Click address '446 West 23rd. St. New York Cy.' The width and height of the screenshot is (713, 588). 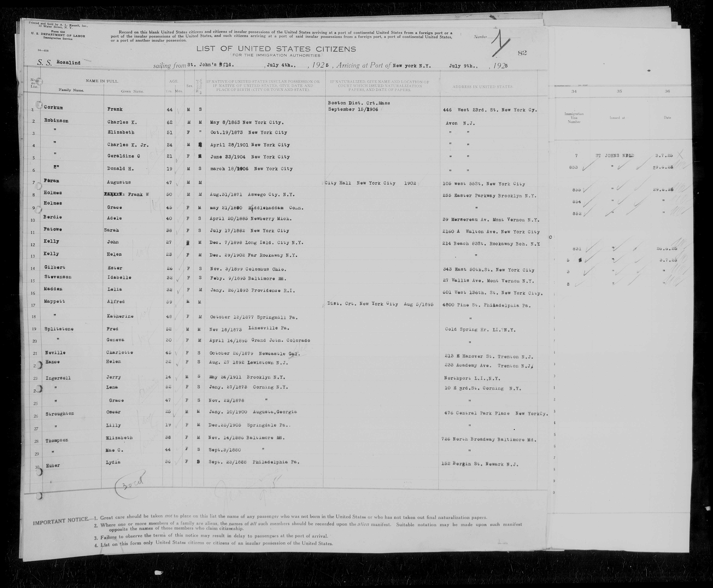(x=490, y=110)
